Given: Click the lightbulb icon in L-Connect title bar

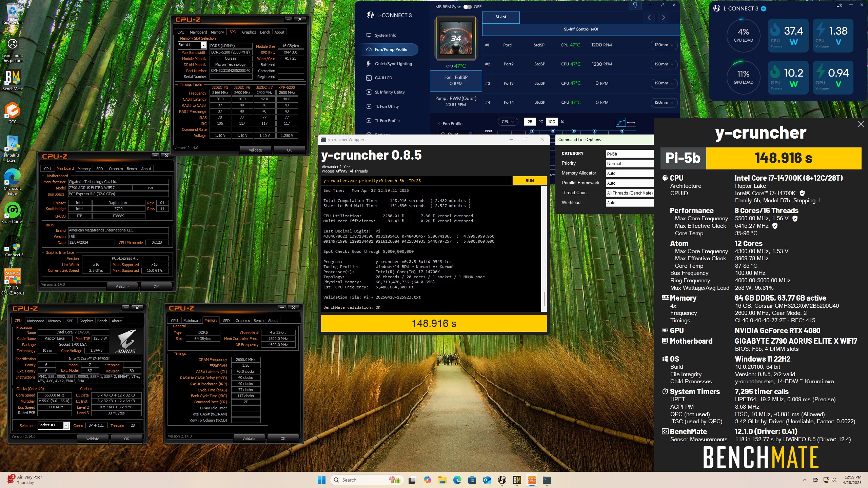Looking at the screenshot, I should pyautogui.click(x=635, y=5).
